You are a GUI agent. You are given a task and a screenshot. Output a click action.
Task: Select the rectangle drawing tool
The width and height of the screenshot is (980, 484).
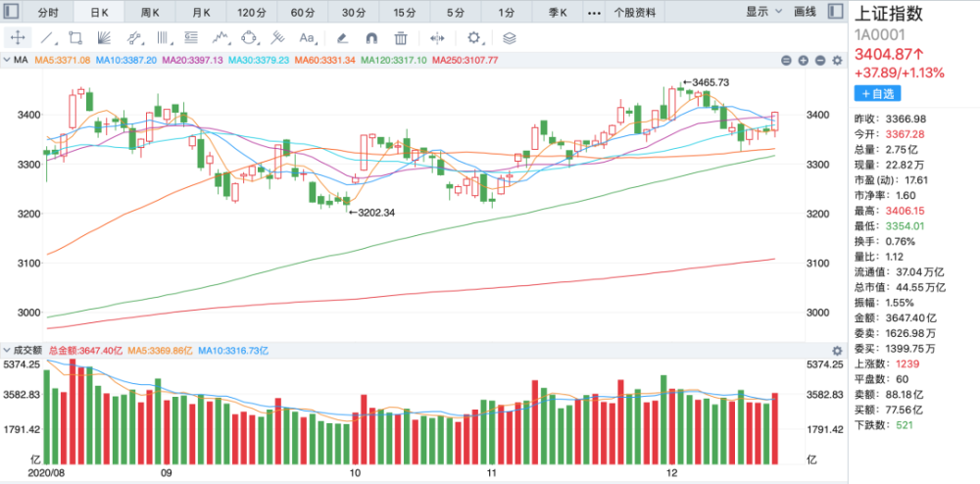pyautogui.click(x=75, y=38)
